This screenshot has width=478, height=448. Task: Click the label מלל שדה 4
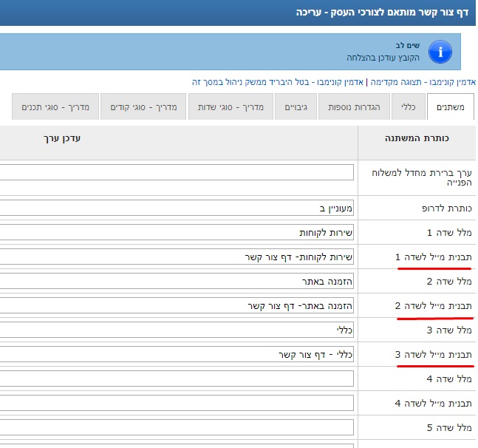[449, 379]
